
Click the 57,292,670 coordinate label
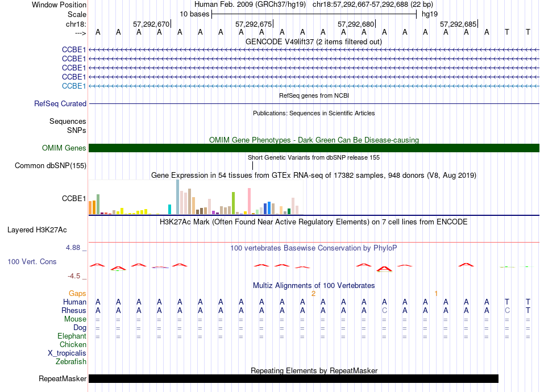pyautogui.click(x=152, y=24)
